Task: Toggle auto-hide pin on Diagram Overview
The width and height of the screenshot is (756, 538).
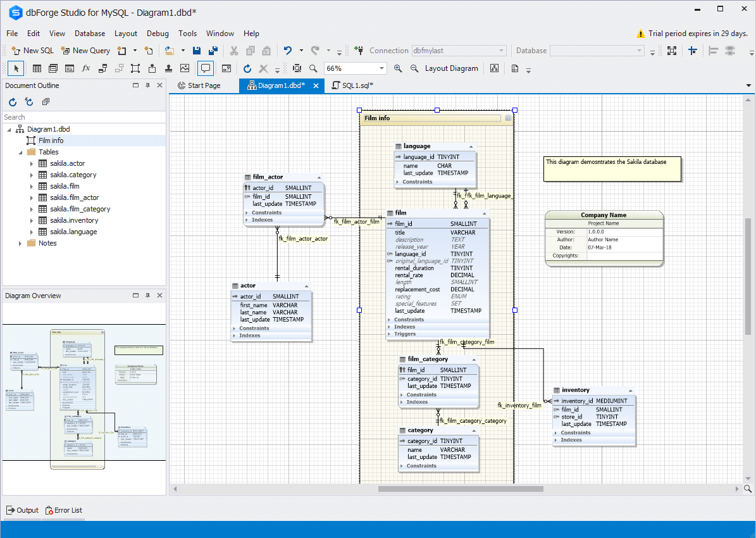Action: (x=147, y=296)
